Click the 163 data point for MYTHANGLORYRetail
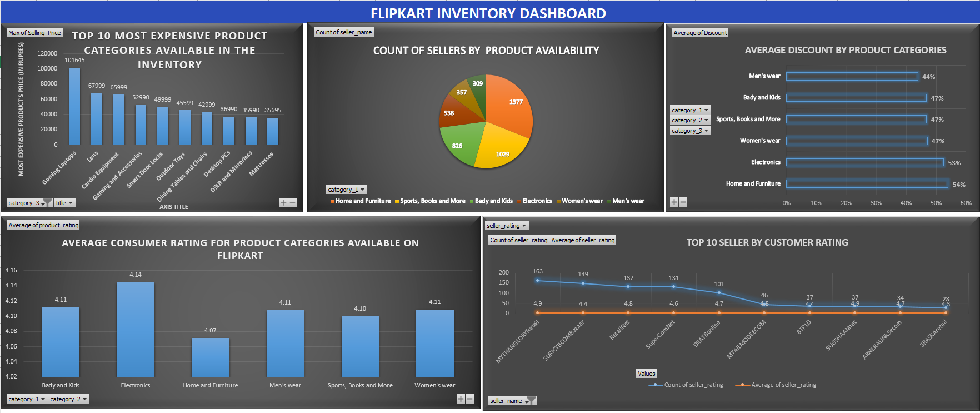980x413 pixels. 537,281
